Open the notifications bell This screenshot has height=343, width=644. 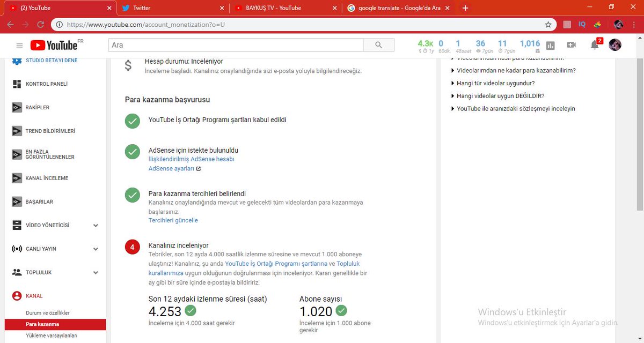(x=595, y=45)
